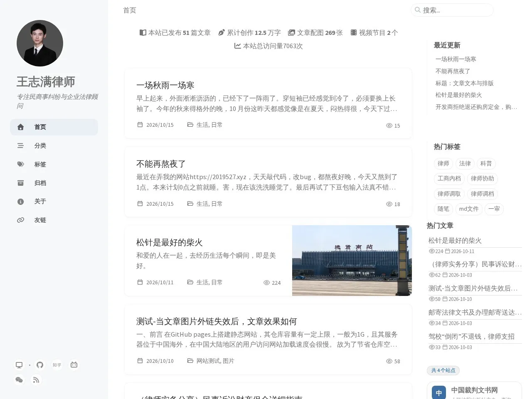532x399 pixels.
Task: Open the 分类 menu item
Action: point(54,146)
